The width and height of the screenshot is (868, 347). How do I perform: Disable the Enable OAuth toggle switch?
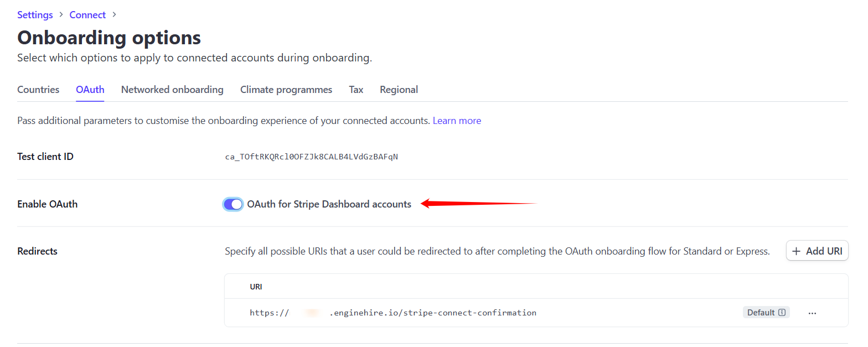233,204
